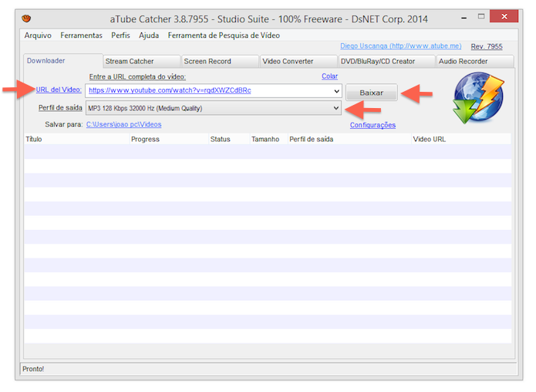Image resolution: width=536 pixels, height=392 pixels.
Task: Switch to the Screen Record tab
Action: (220, 61)
